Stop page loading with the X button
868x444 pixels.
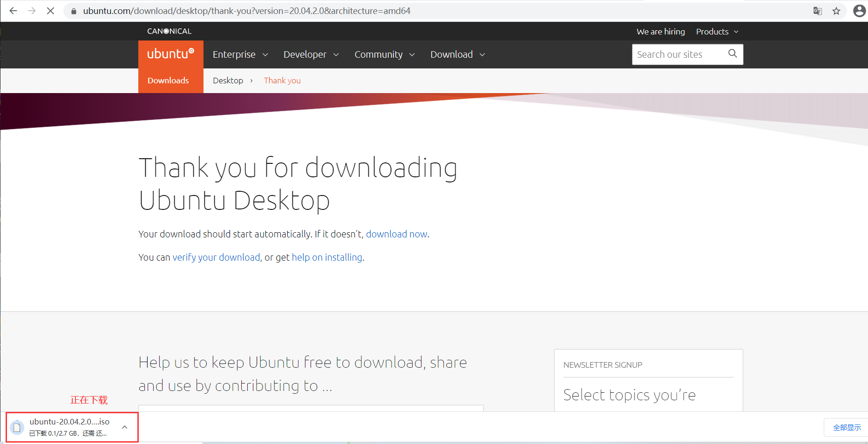tap(50, 11)
